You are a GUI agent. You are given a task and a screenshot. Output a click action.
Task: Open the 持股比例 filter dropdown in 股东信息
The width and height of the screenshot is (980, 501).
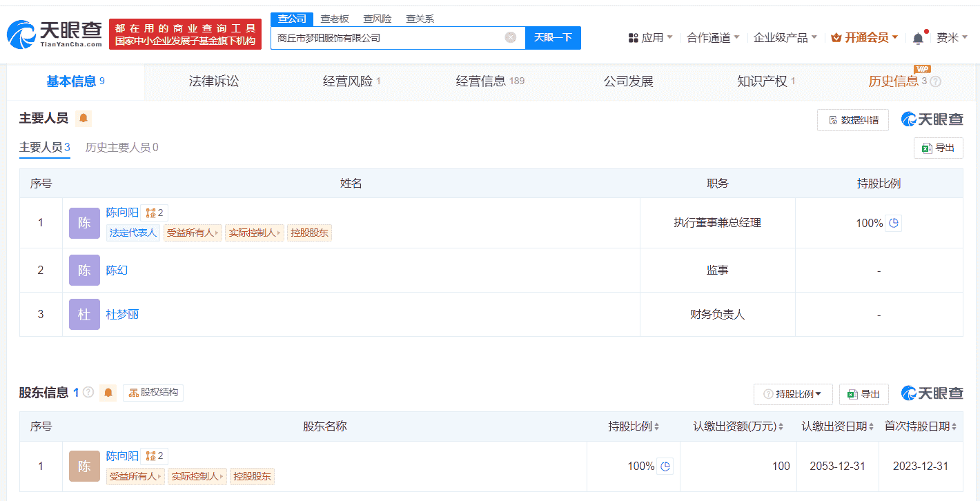(793, 394)
